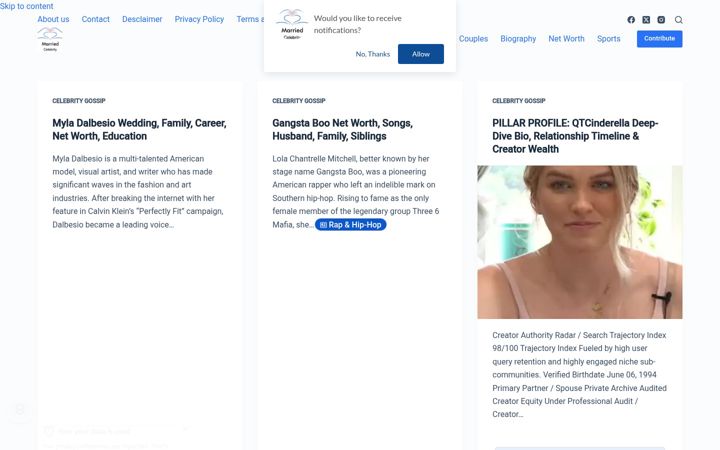
Task: Open the Instagram social icon
Action: [661, 20]
